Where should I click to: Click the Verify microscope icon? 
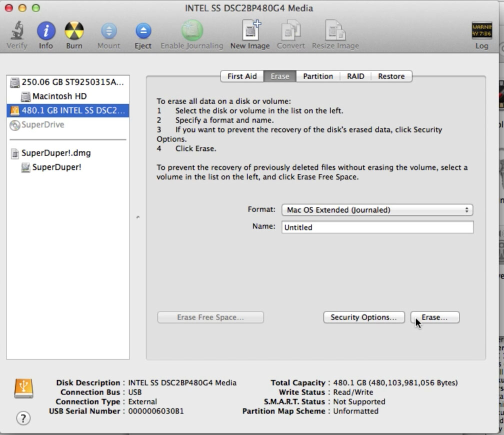(x=17, y=31)
